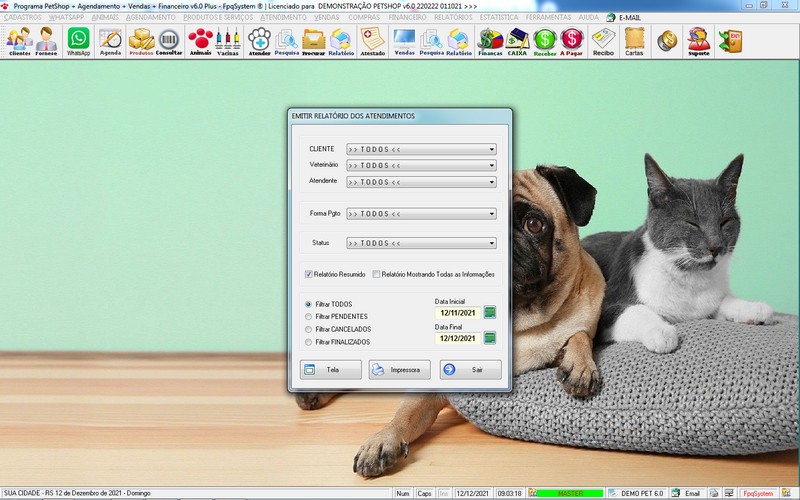Open the Vendas monitor icon
The height and width of the screenshot is (500, 800).
[x=405, y=41]
